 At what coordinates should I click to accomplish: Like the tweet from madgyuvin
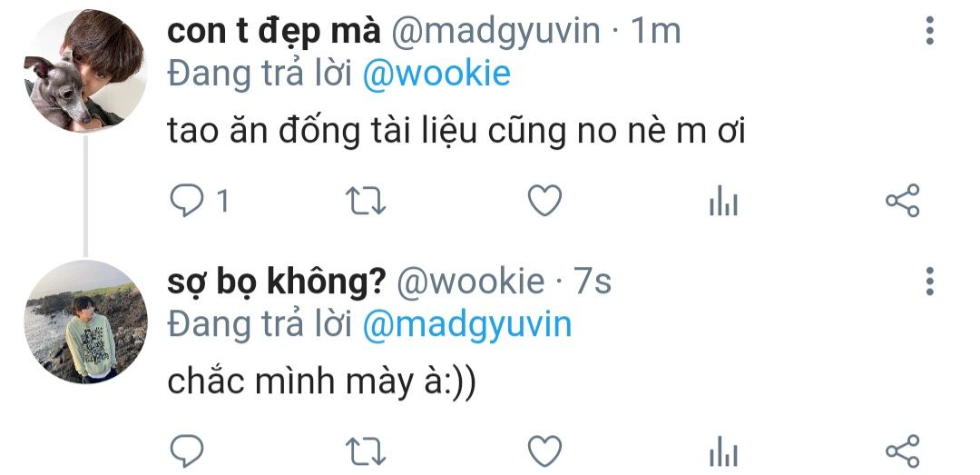544,201
